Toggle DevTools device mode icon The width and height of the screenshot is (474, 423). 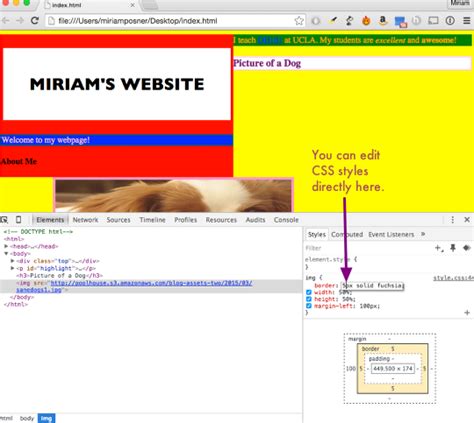19,220
